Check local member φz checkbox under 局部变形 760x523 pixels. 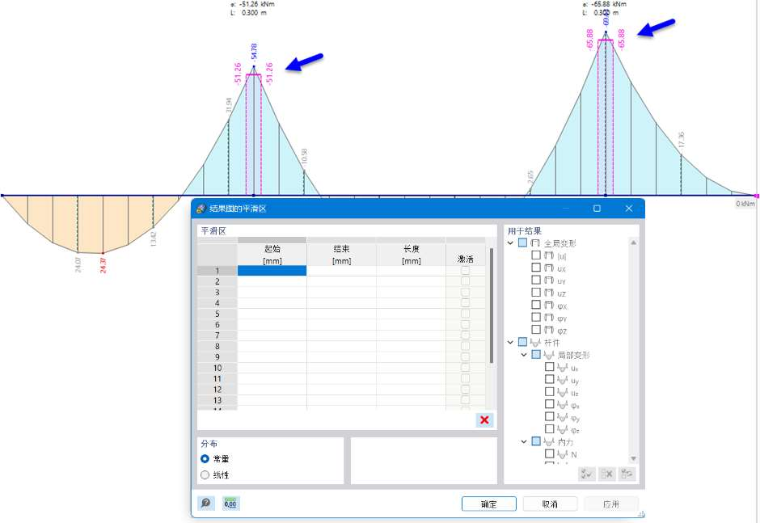click(x=549, y=429)
